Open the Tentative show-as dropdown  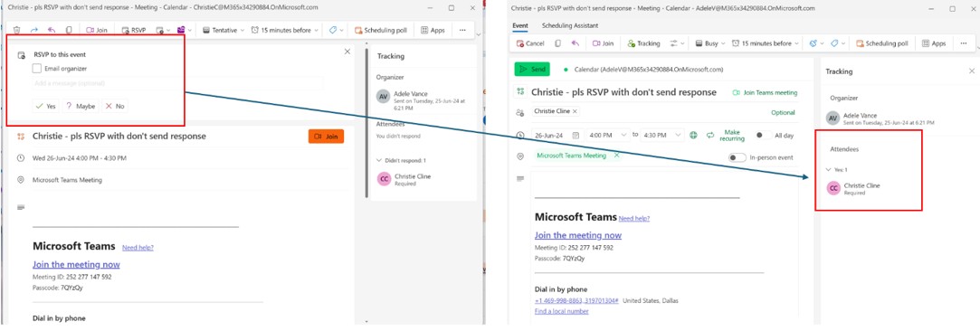tap(224, 29)
